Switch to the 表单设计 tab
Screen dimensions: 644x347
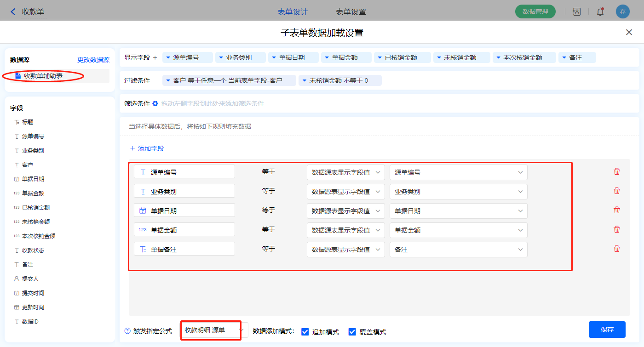coord(293,12)
